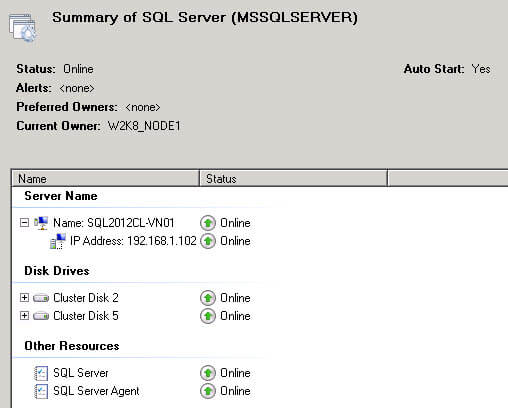Click the Online status text of SQL Server Agent
508x408 pixels.
[x=235, y=391]
